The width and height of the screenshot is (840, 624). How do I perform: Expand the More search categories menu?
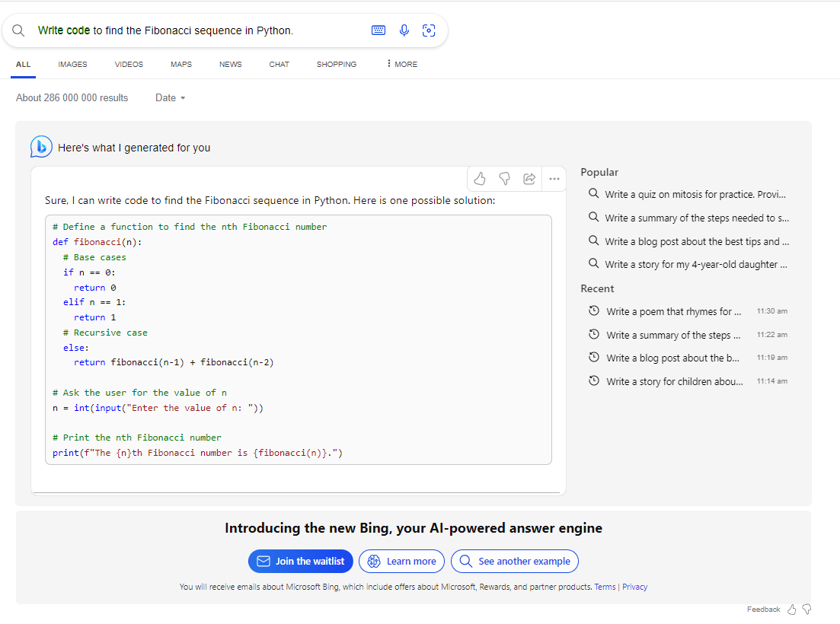402,65
